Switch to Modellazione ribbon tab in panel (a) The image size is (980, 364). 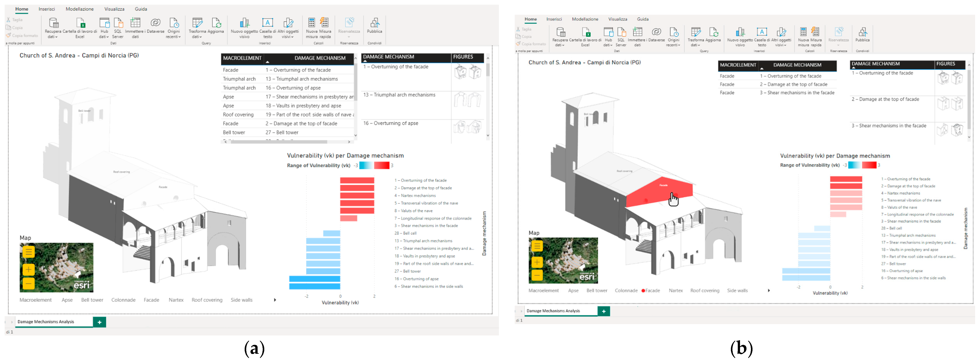tap(80, 9)
